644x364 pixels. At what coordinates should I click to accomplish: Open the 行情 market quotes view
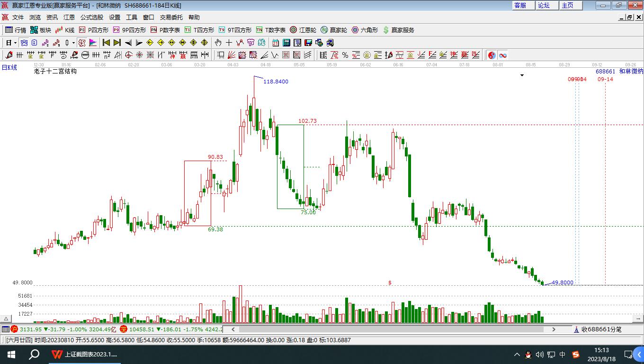(15, 30)
